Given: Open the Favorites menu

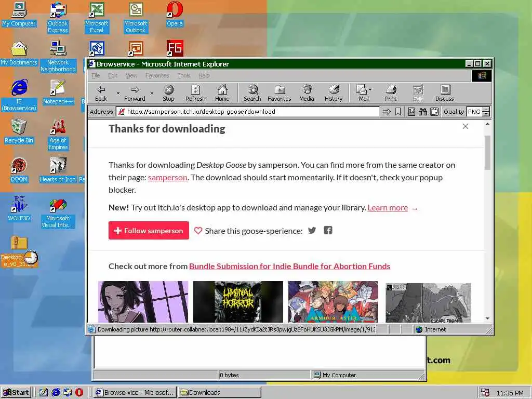Looking at the screenshot, I should pyautogui.click(x=157, y=75).
